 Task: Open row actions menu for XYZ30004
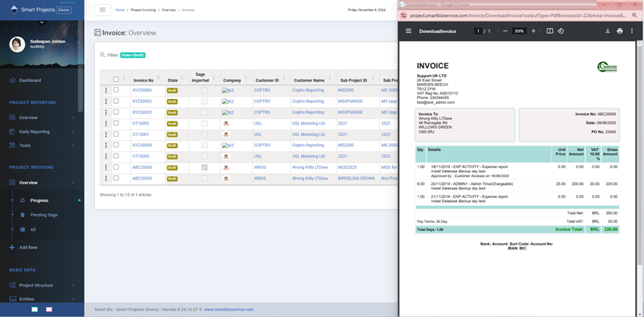pos(106,145)
